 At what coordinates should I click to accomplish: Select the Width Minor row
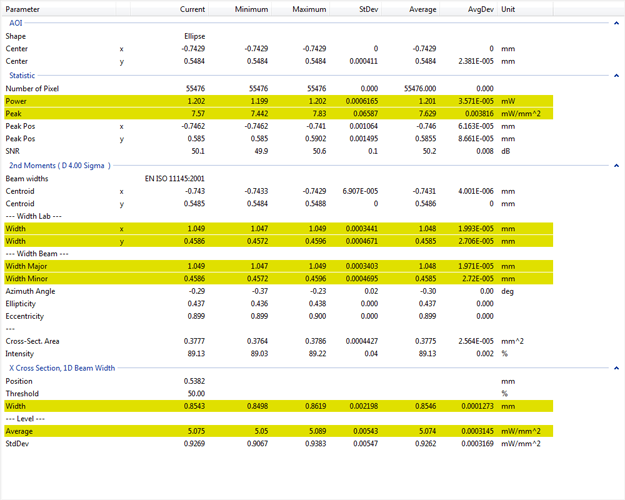pos(278,278)
